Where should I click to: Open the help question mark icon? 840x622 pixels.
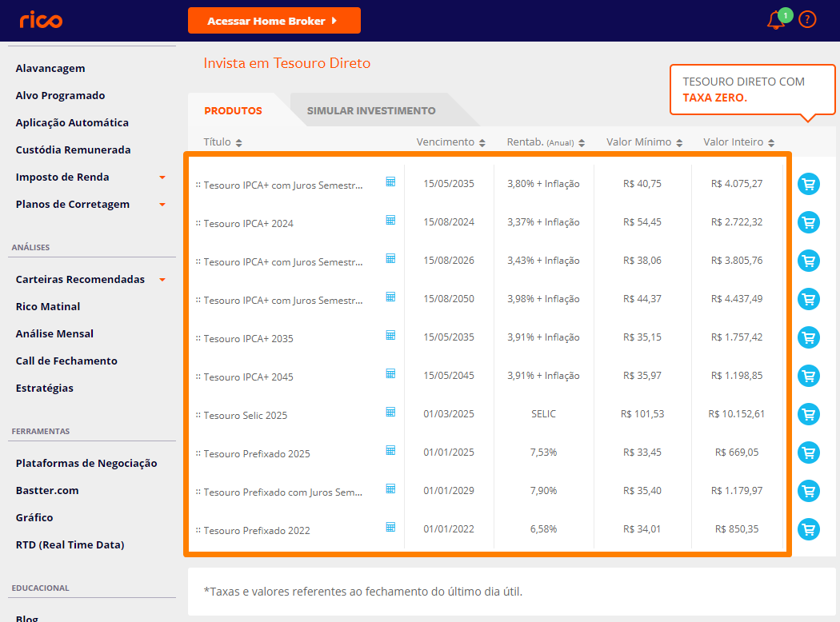pyautogui.click(x=807, y=19)
